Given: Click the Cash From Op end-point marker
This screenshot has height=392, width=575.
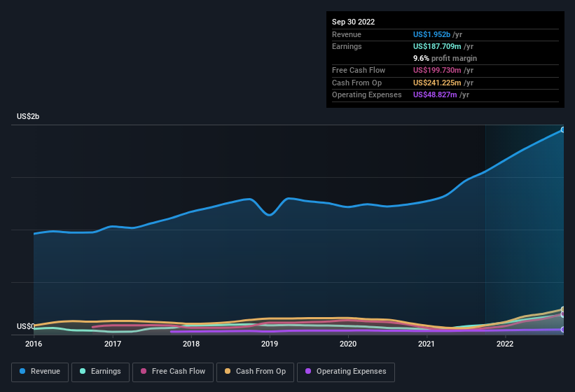Looking at the screenshot, I should click(x=563, y=309).
